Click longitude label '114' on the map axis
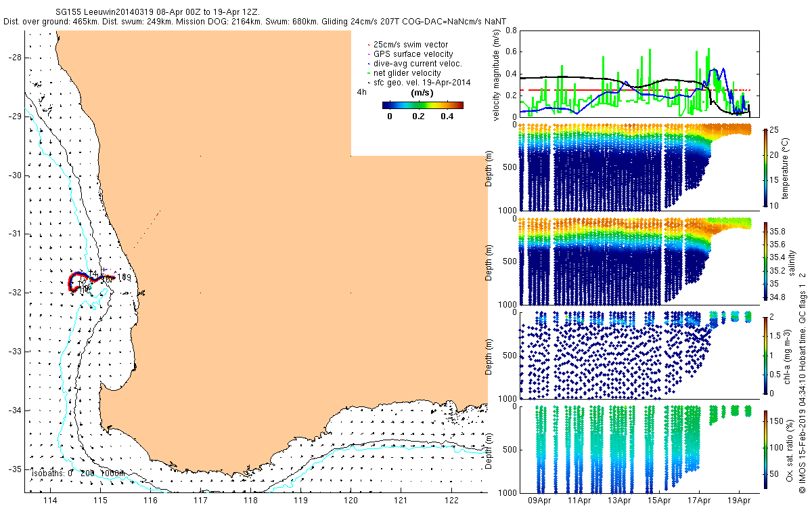Image resolution: width=812 pixels, height=508 pixels. pyautogui.click(x=50, y=501)
